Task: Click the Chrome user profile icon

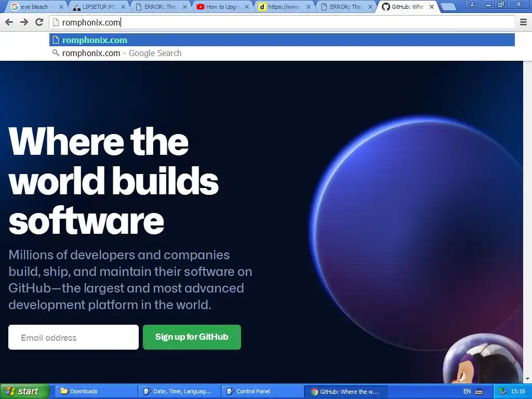Action: (x=472, y=4)
